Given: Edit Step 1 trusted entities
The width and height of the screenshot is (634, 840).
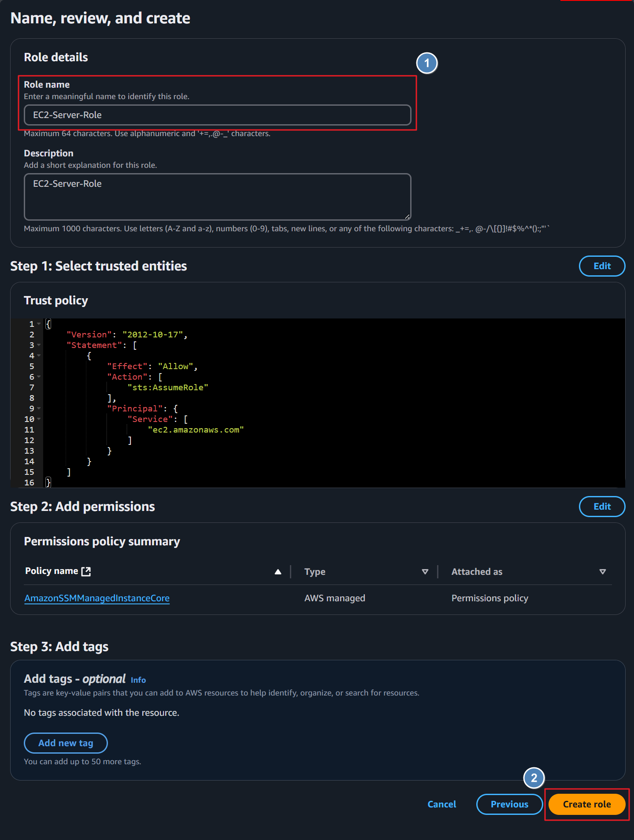Looking at the screenshot, I should pyautogui.click(x=602, y=266).
